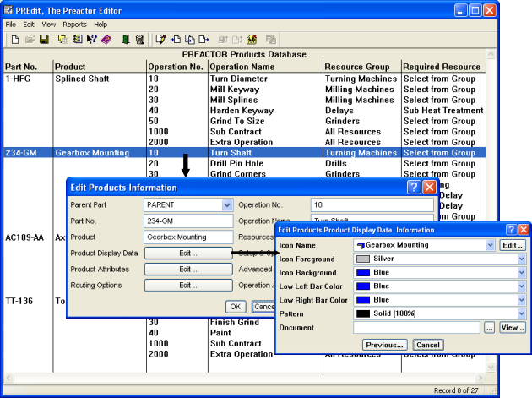Click help question mark in Edit Products Information
The width and height of the screenshot is (532, 398).
point(414,187)
